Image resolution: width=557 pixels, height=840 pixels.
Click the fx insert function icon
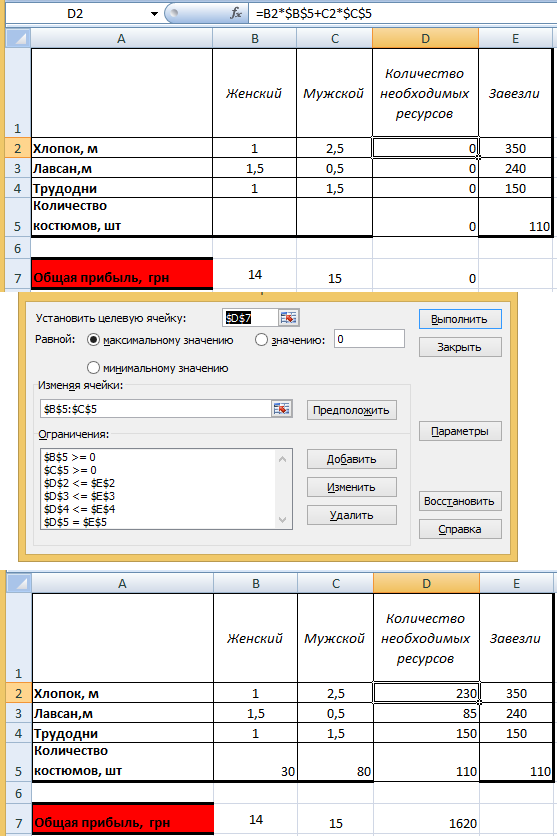coord(236,13)
